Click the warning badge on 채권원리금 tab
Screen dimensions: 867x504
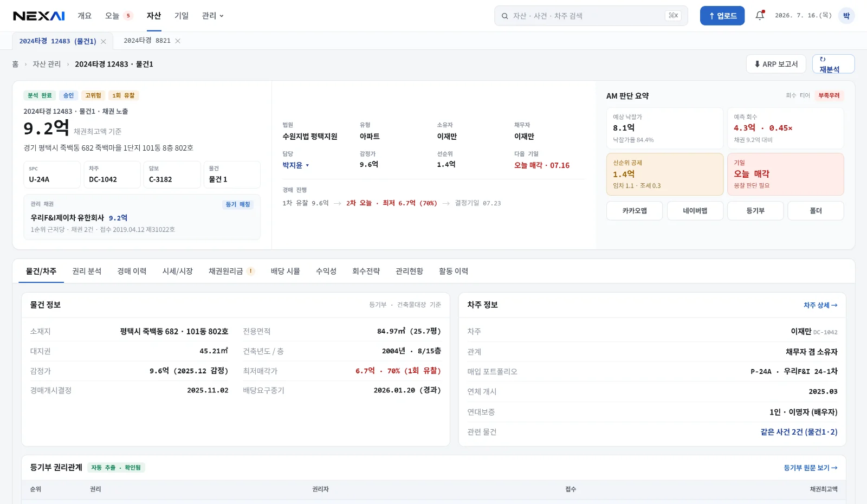click(251, 271)
